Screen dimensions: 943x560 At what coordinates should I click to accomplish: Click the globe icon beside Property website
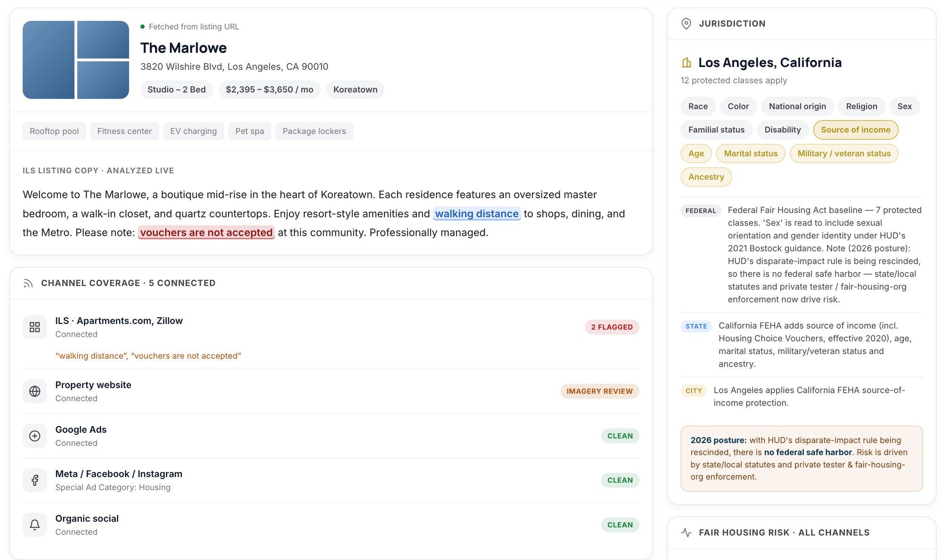(x=34, y=391)
